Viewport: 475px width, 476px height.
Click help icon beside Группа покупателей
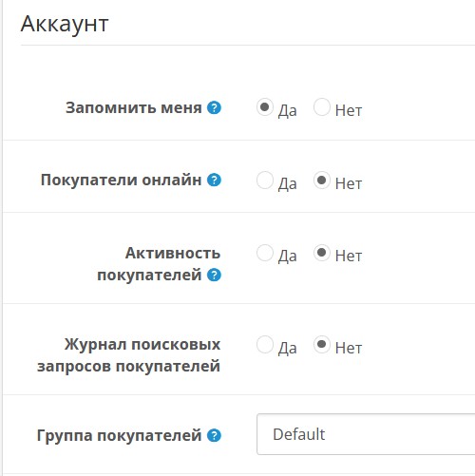214,435
